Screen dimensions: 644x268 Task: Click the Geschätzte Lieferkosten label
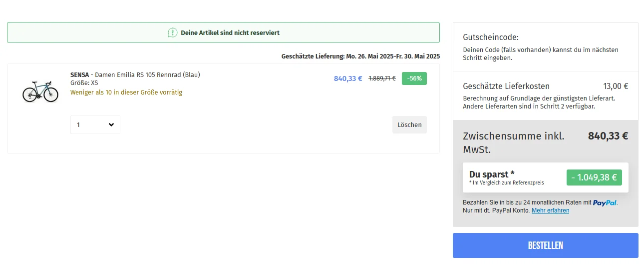pos(506,86)
